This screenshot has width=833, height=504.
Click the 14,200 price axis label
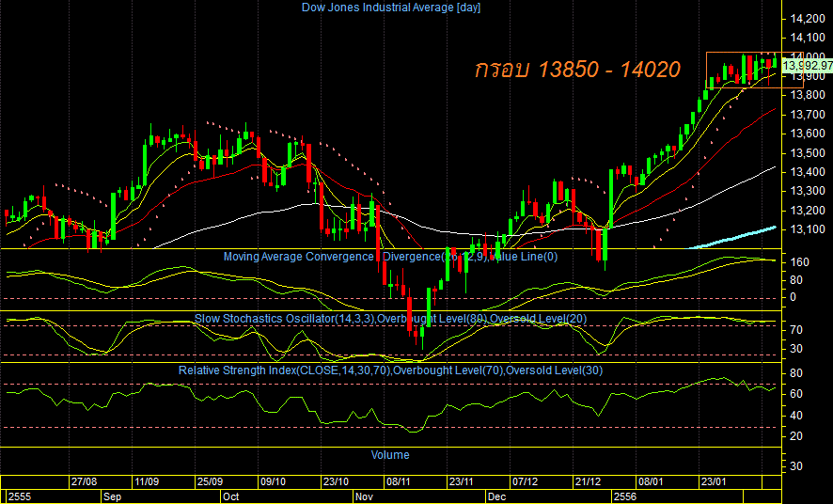(808, 19)
